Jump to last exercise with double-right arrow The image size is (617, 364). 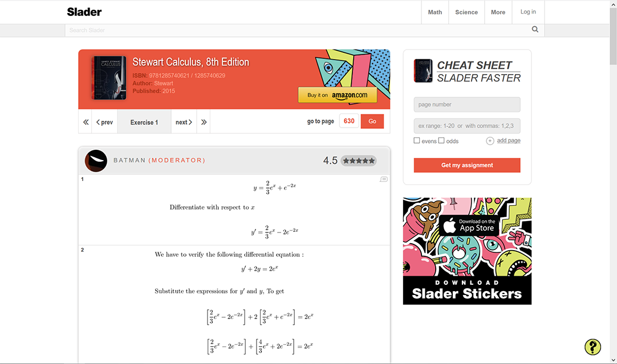coord(204,122)
